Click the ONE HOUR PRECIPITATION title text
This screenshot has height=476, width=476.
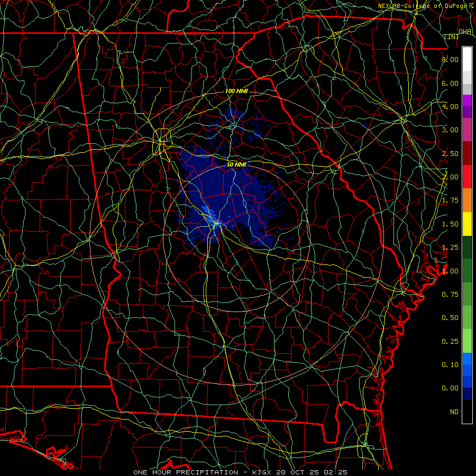(x=186, y=472)
